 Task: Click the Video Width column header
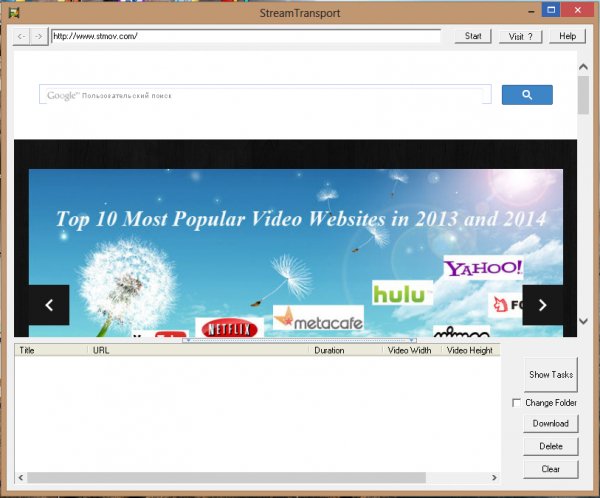click(x=411, y=350)
